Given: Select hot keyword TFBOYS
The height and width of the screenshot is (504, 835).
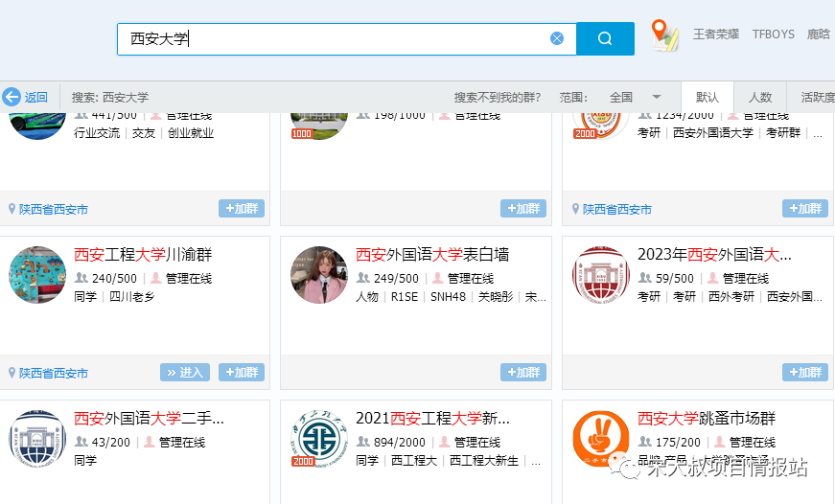Looking at the screenshot, I should tap(774, 34).
